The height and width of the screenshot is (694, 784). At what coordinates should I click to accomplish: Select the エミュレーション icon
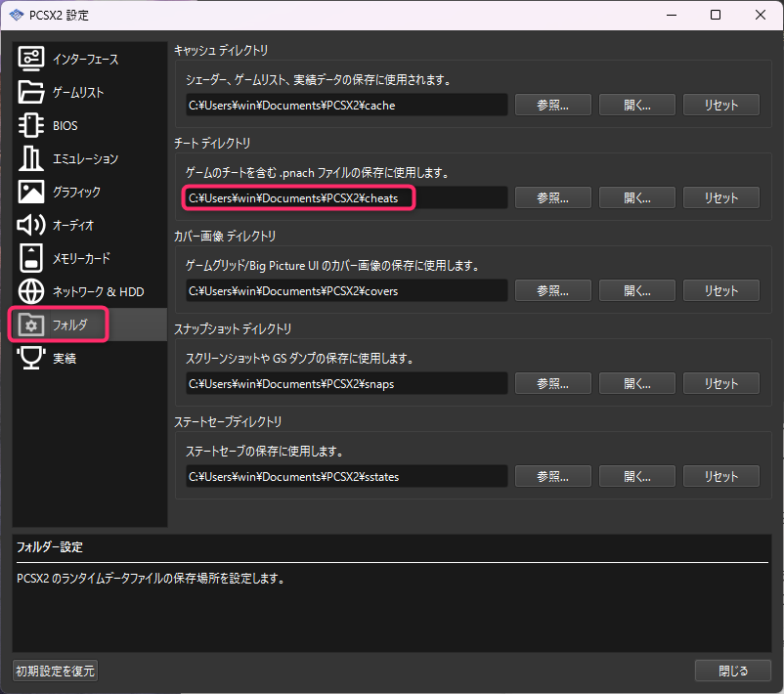(31, 158)
